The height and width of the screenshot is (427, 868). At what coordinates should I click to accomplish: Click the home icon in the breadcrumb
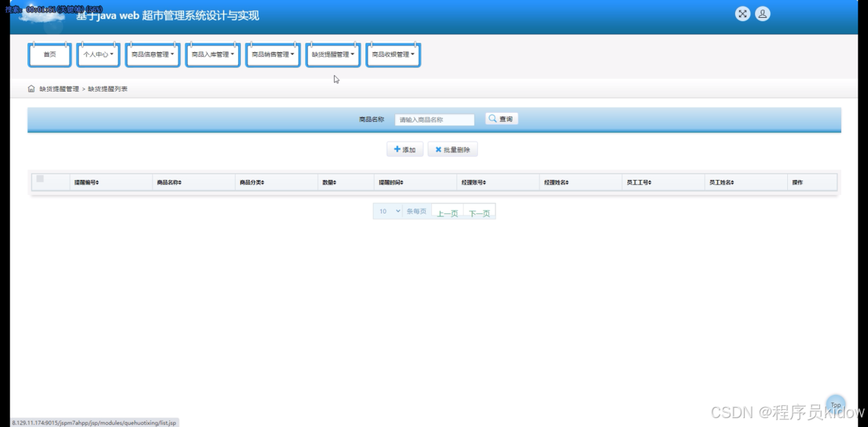tap(31, 89)
